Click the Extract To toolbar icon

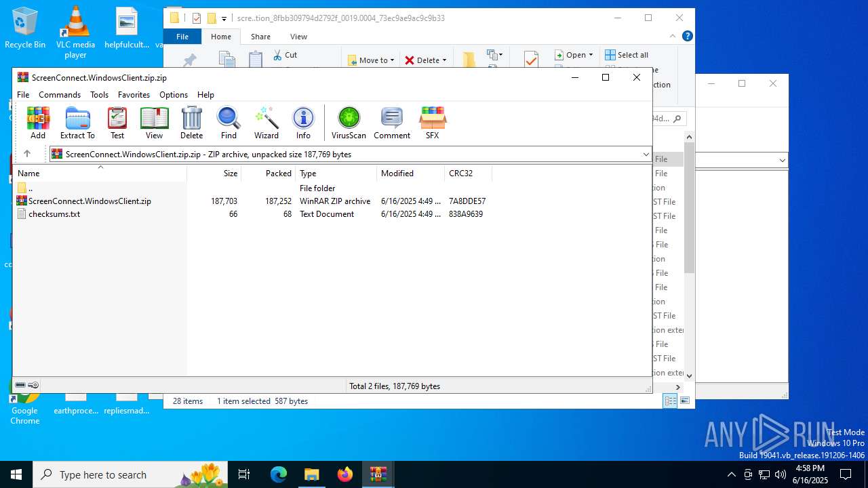77,123
